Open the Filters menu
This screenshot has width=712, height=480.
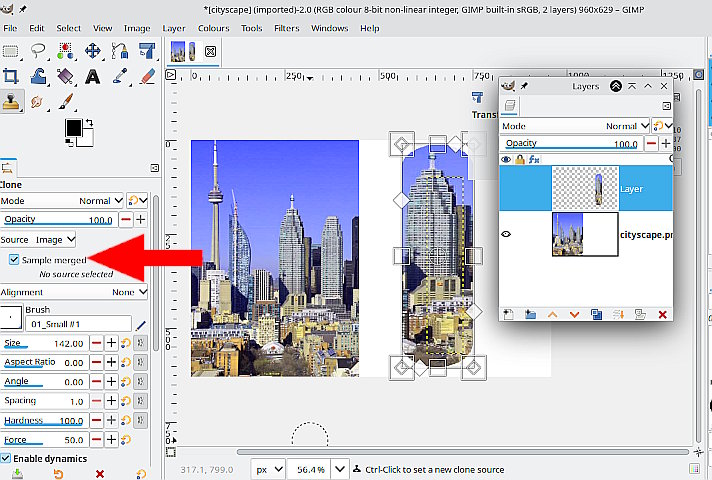[x=286, y=28]
